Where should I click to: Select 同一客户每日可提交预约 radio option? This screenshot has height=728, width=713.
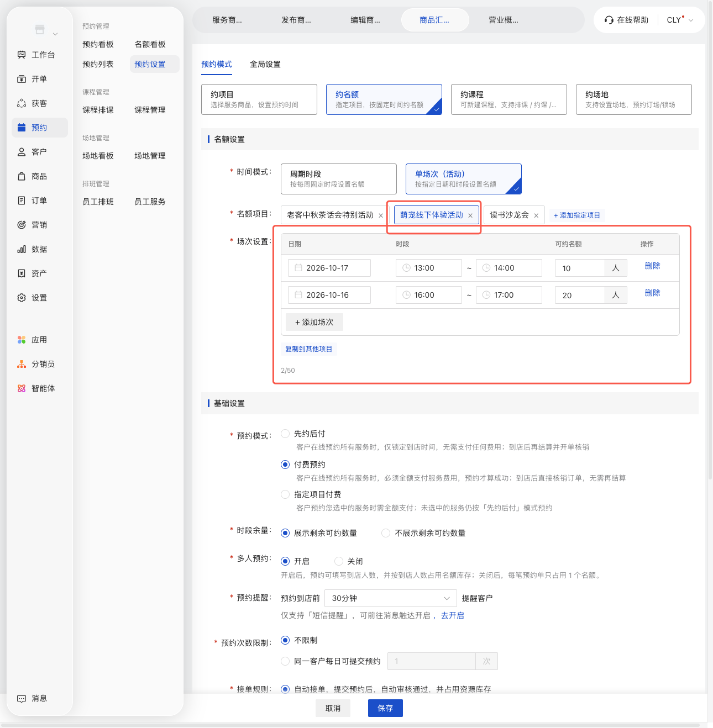pyautogui.click(x=285, y=661)
